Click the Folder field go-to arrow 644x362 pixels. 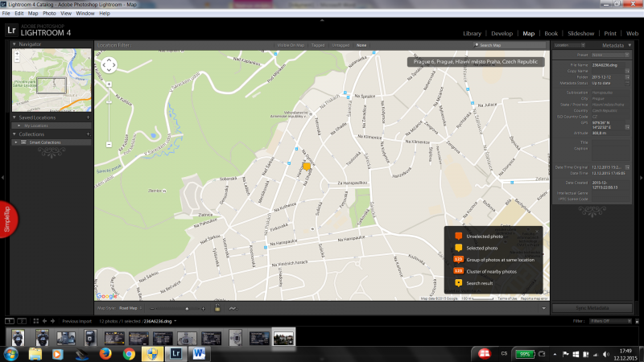coord(627,77)
